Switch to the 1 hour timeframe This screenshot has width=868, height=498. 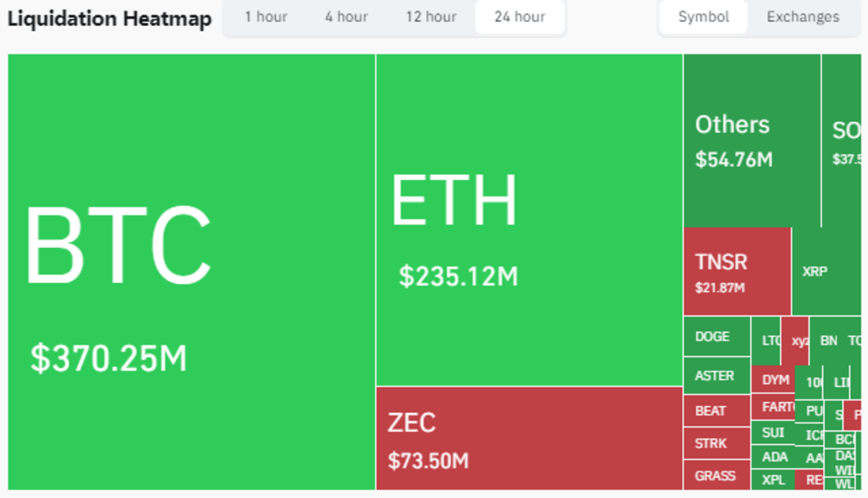coord(265,17)
